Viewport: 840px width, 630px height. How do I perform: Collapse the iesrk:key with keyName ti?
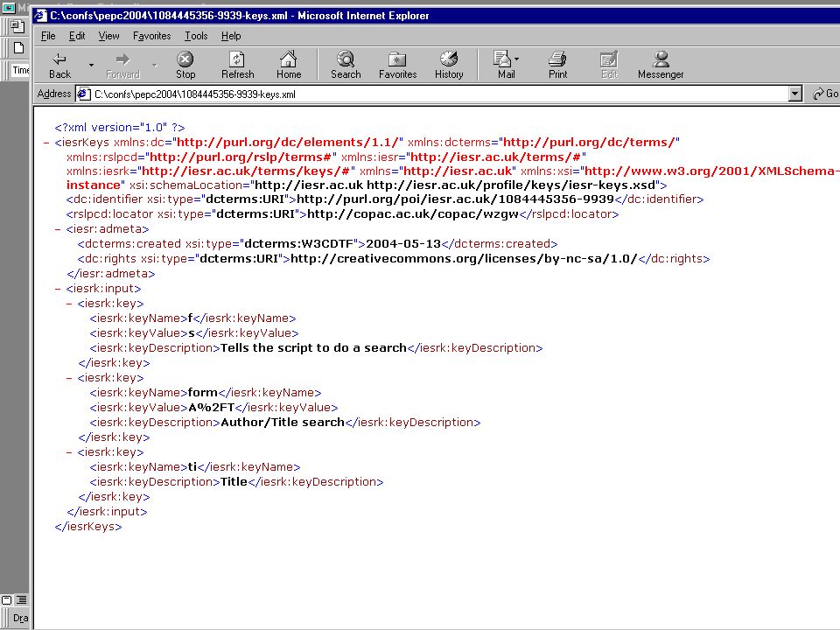point(69,452)
